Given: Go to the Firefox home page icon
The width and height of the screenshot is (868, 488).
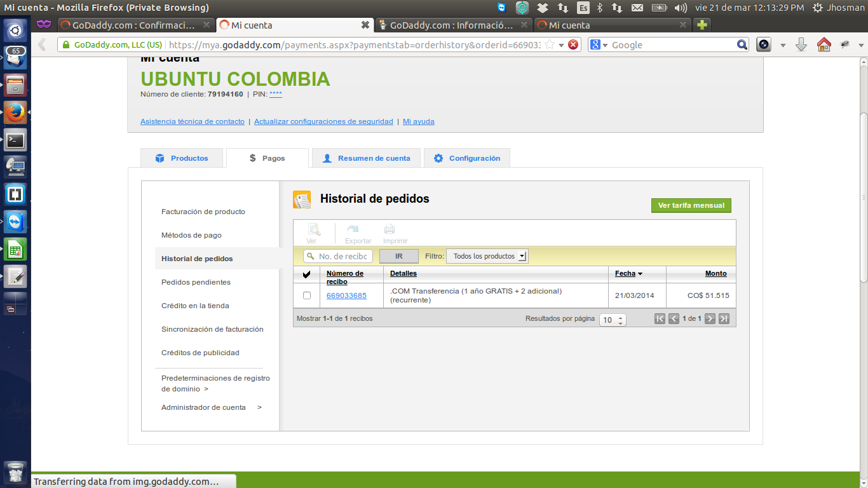Looking at the screenshot, I should tap(824, 44).
